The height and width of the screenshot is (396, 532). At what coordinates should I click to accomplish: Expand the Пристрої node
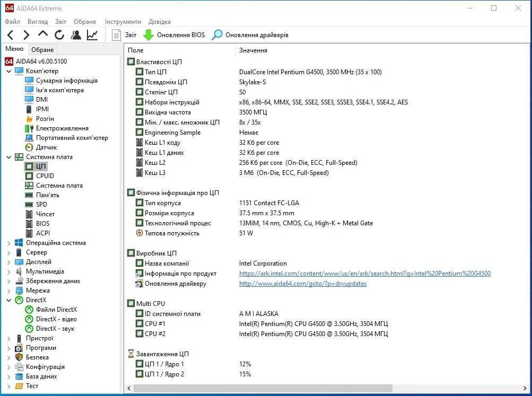click(9, 338)
